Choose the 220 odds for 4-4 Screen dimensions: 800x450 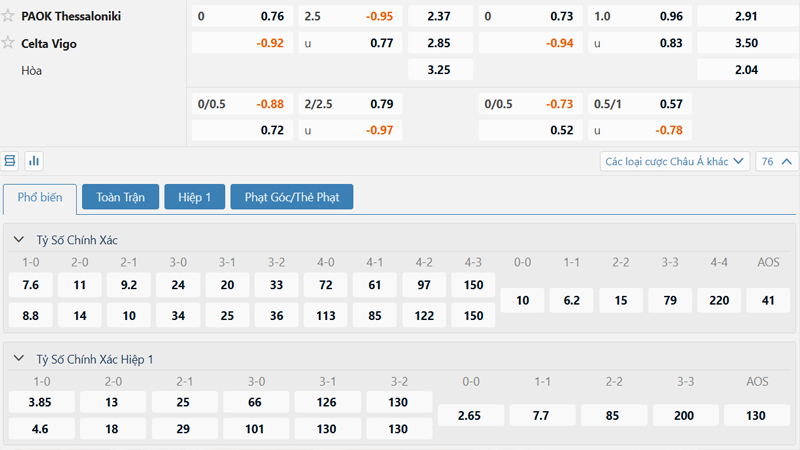[719, 300]
